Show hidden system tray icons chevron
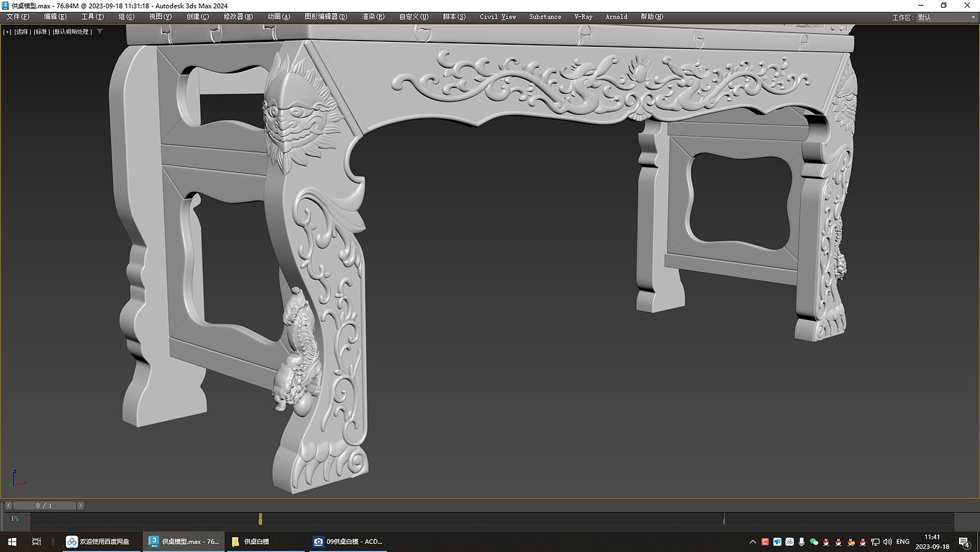The width and height of the screenshot is (980, 552). tap(753, 541)
